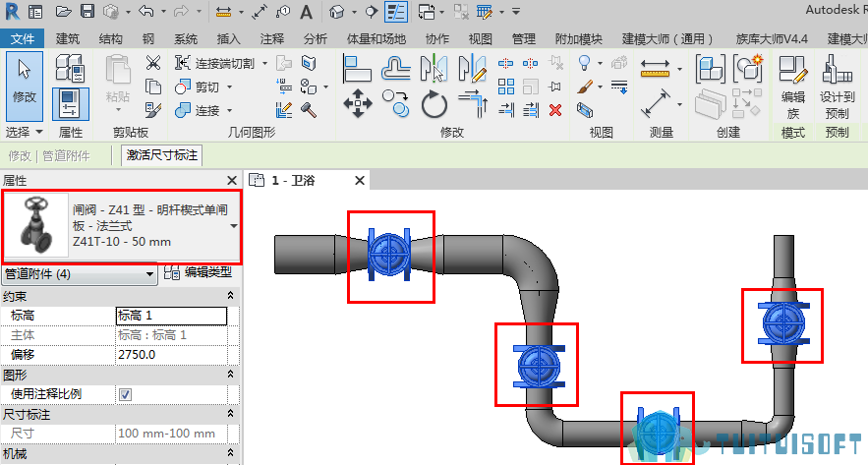Viewport: 868px width, 465px height.
Task: Close the 1 - 卫浴 view tab
Action: [x=360, y=181]
